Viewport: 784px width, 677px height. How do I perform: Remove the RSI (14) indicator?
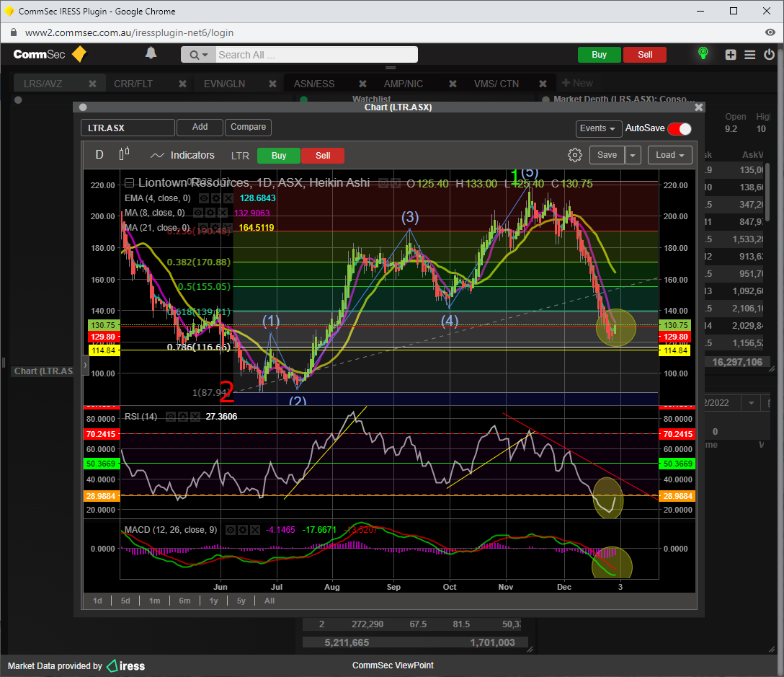195,417
